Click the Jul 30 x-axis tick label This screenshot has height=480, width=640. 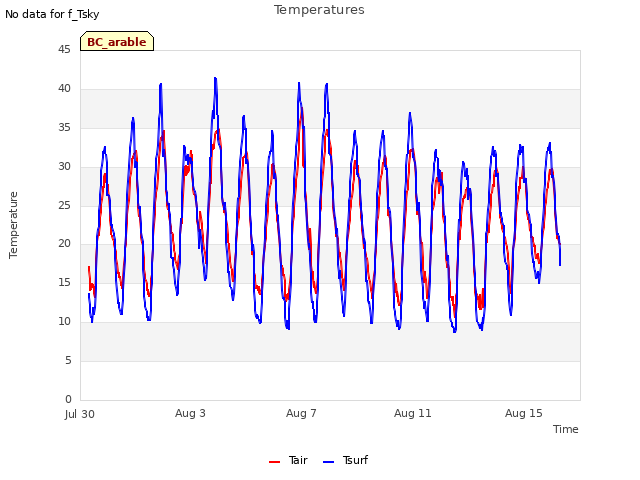(80, 414)
